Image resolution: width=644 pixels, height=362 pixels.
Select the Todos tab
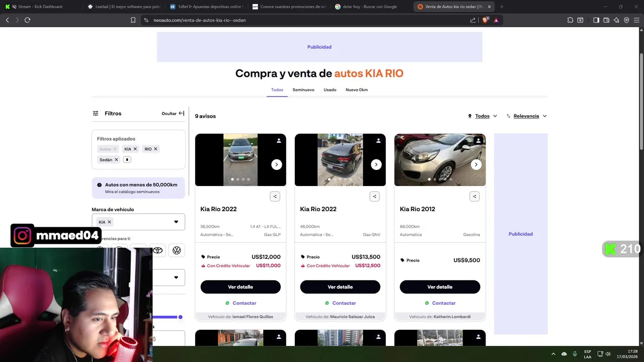pos(277,90)
